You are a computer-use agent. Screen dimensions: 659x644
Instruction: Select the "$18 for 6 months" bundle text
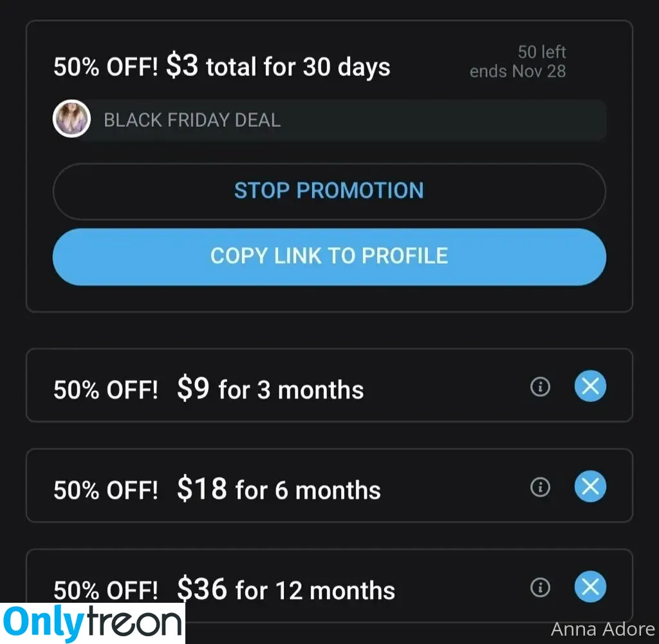(x=279, y=489)
